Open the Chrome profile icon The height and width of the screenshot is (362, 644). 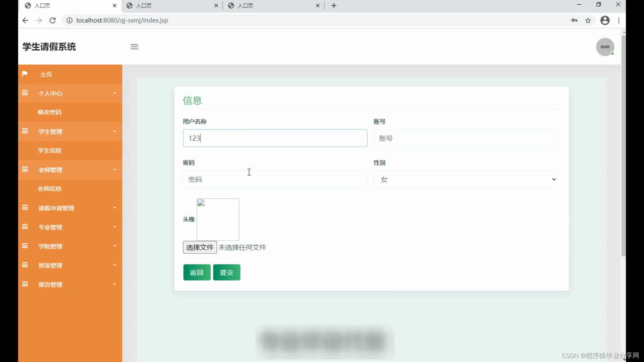tap(605, 20)
